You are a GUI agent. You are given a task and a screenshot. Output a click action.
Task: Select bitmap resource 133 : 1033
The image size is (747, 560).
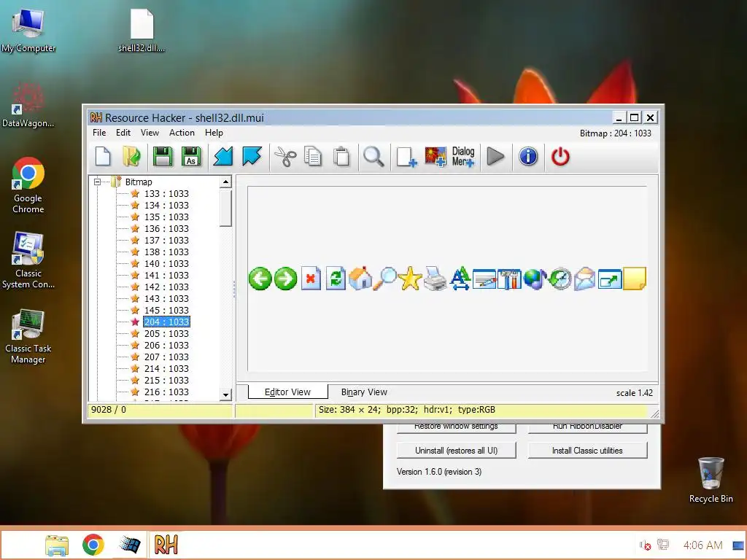[x=166, y=193]
